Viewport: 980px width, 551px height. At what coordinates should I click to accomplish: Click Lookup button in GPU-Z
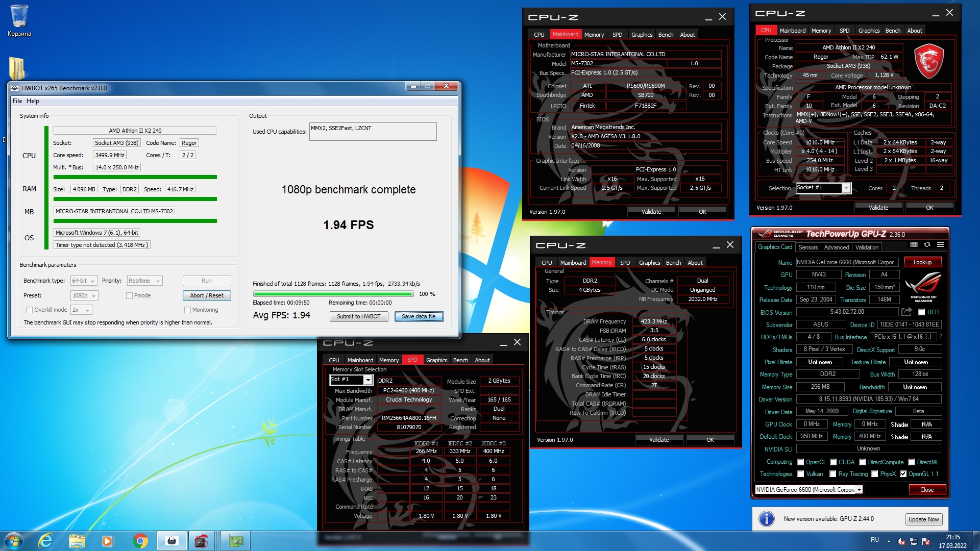(x=922, y=262)
